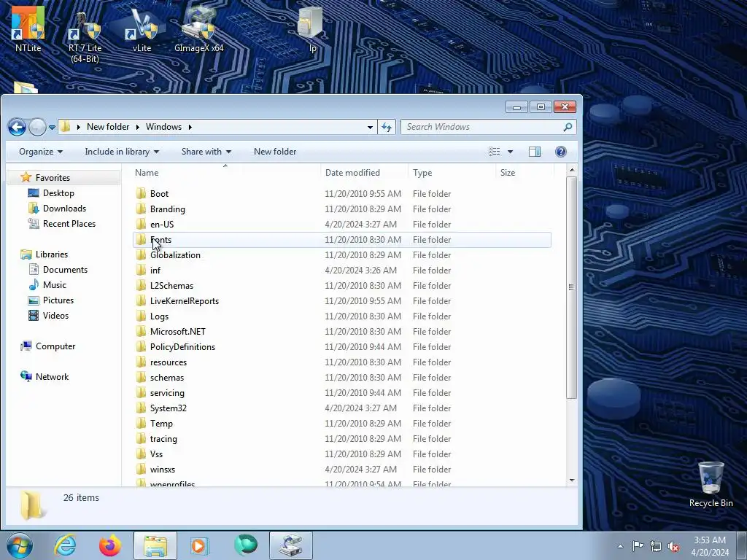Click the green round taskbar app
Viewport: 747px width, 560px height.
point(246,545)
